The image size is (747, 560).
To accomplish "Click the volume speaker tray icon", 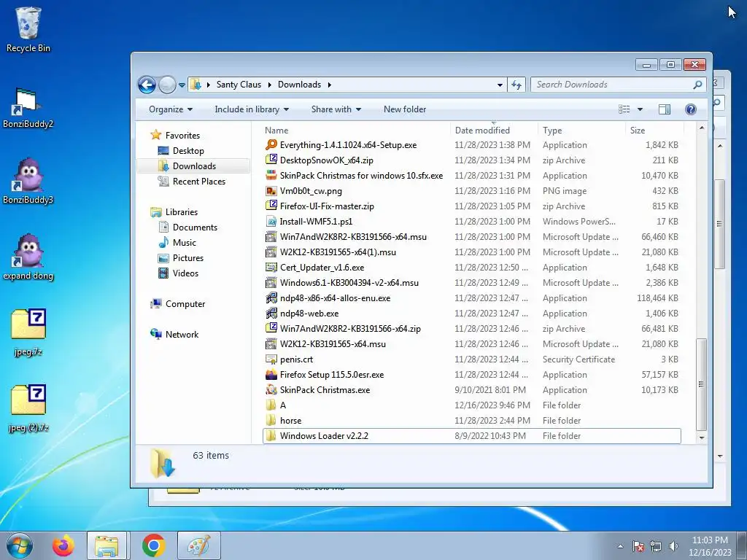I will pos(673,546).
